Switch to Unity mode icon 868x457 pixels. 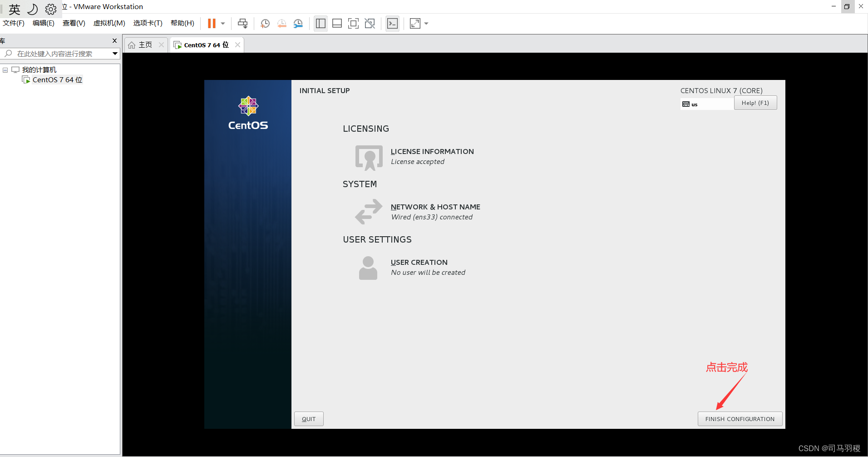coord(370,23)
